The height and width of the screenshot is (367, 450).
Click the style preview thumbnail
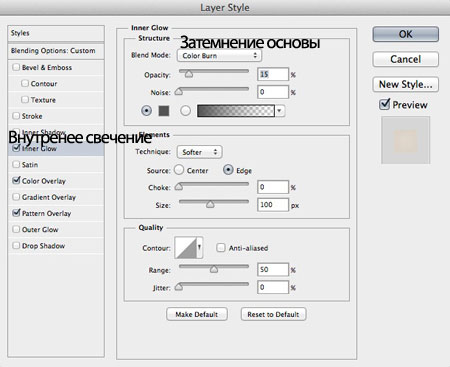point(406,140)
